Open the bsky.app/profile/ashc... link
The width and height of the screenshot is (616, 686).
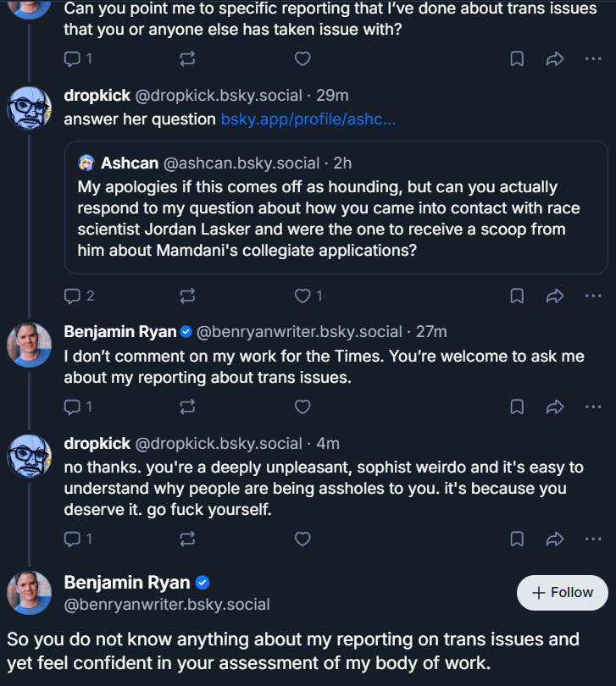308,119
